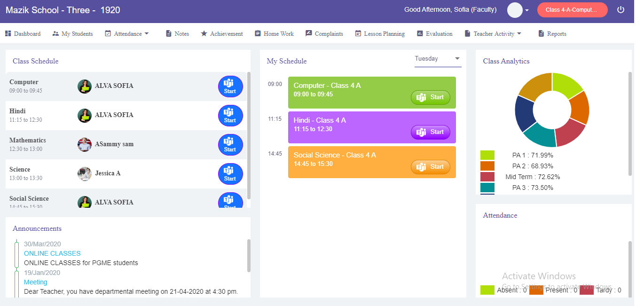This screenshot has height=306, width=644.
Task: Click 'PA 1 : 71.99%' legend text
Action: click(x=533, y=155)
